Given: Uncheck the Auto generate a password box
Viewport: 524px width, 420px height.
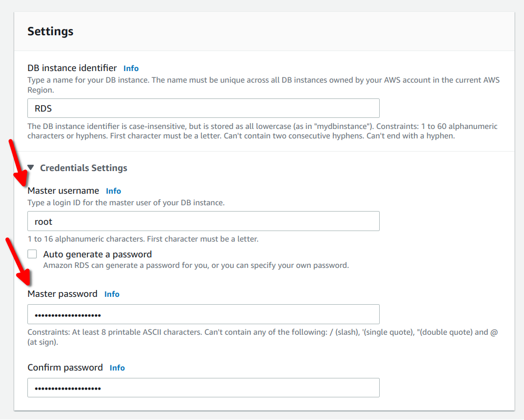Looking at the screenshot, I should coord(32,254).
